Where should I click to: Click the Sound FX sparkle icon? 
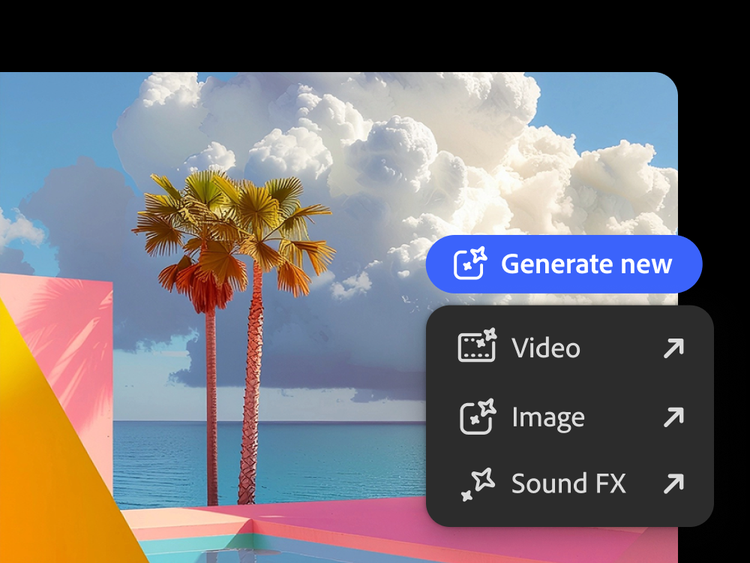tap(477, 484)
